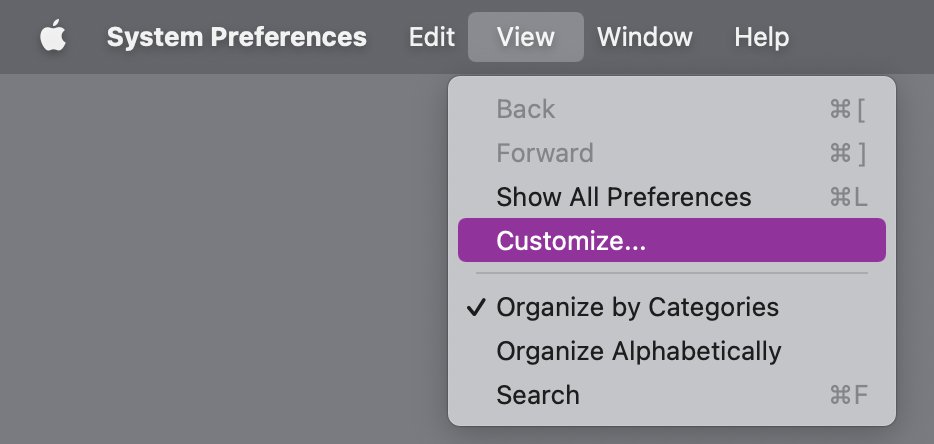Open the Apple menu icon
Viewport: 934px width, 444px height.
tap(53, 36)
